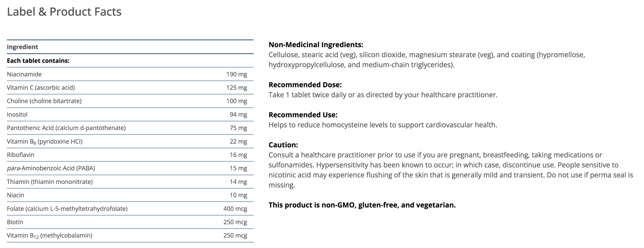Click the "Recommended Use:" heading
The height and width of the screenshot is (248, 644).
303,115
